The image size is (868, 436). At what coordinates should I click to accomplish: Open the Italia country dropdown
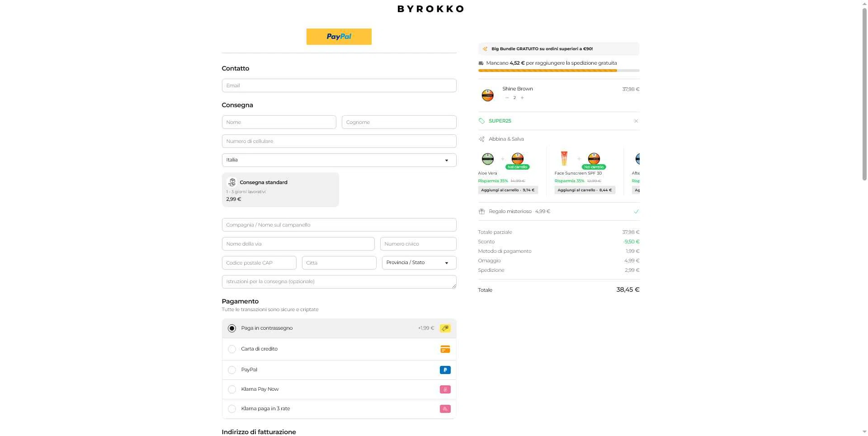click(339, 160)
